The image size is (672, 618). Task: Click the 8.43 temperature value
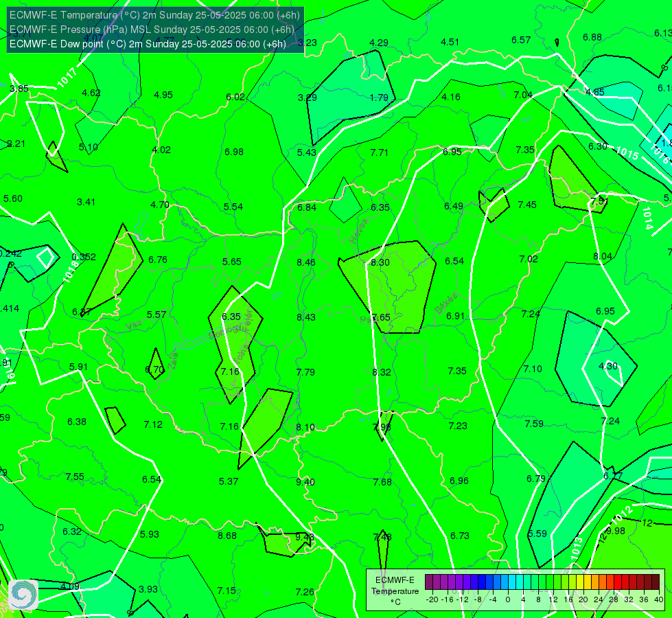tap(306, 317)
